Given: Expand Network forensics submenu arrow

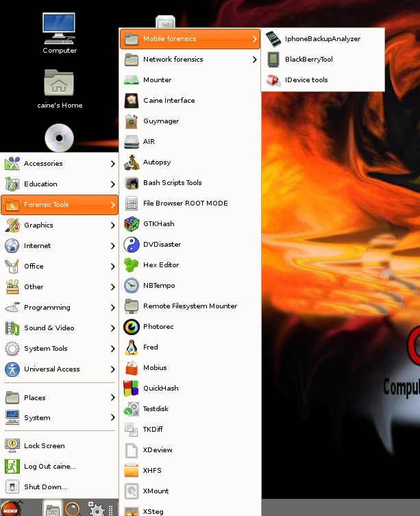Looking at the screenshot, I should coord(254,60).
